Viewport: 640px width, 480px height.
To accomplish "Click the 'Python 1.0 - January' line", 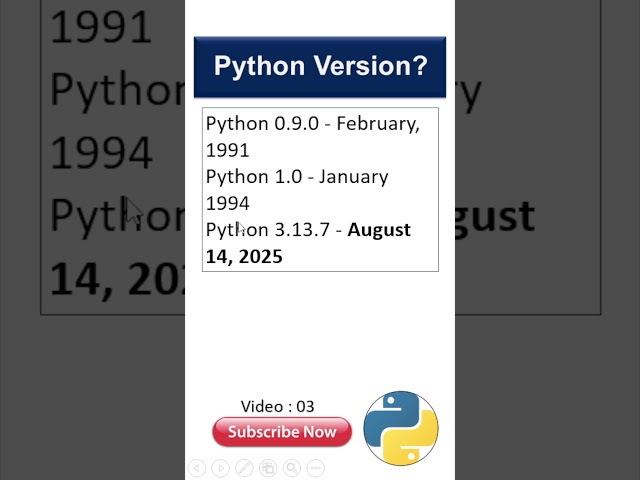I will (x=297, y=177).
